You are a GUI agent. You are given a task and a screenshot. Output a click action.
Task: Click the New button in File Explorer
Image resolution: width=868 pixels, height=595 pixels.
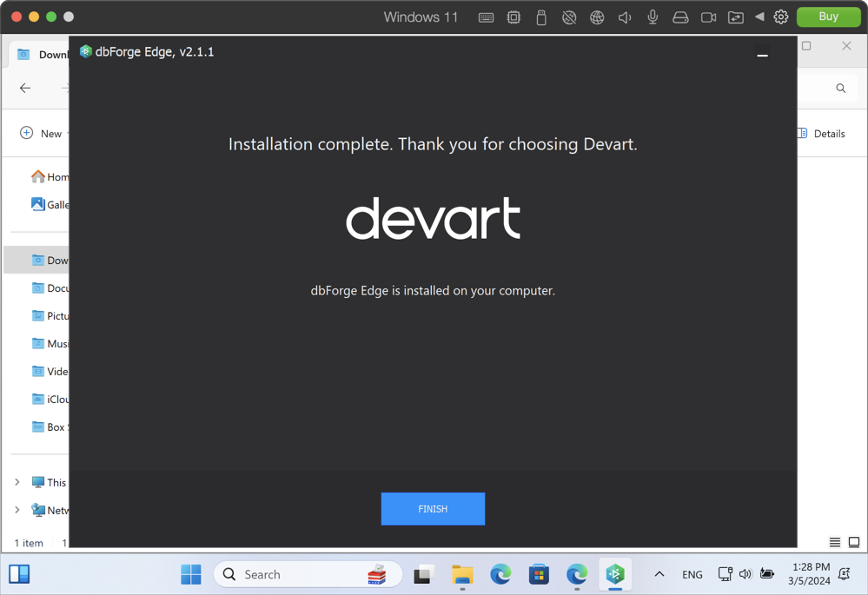(x=43, y=134)
